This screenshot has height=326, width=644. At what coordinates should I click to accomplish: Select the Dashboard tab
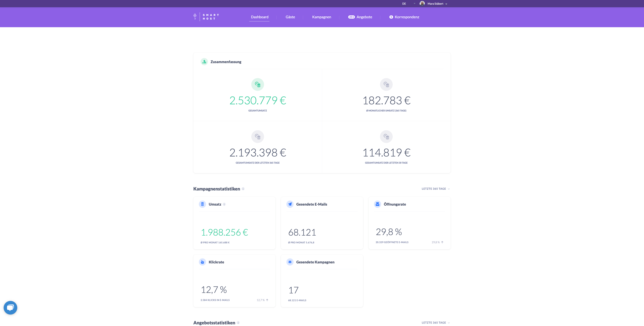pos(259,17)
